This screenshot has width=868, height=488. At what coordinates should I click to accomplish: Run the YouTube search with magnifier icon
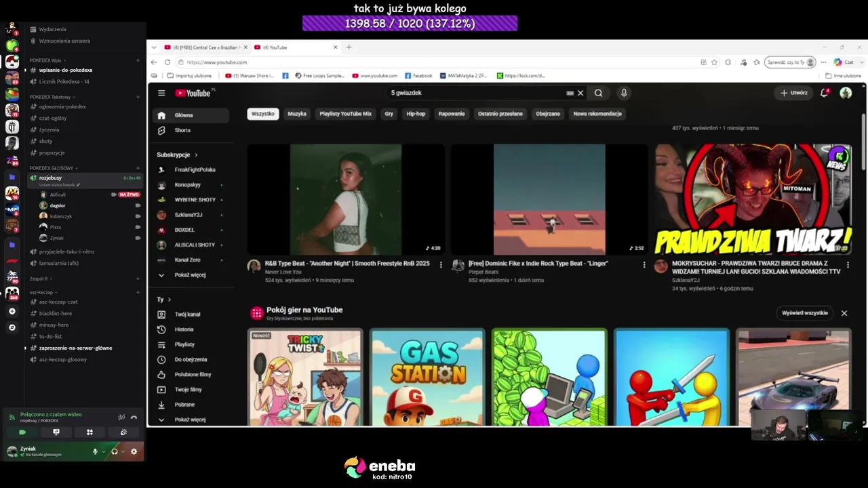click(x=598, y=93)
